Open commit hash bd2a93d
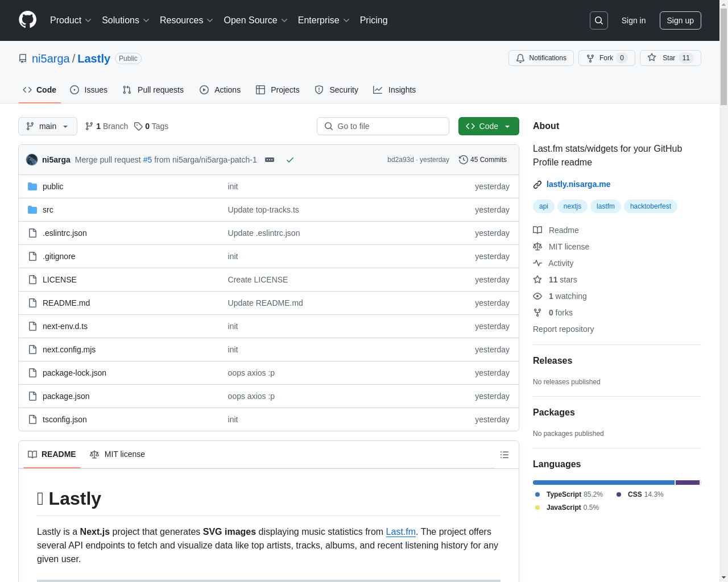728x582 pixels. (400, 160)
